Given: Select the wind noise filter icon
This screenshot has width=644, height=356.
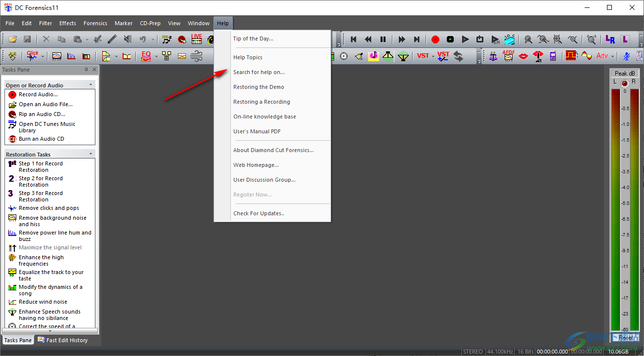Looking at the screenshot, I should tap(196, 56).
